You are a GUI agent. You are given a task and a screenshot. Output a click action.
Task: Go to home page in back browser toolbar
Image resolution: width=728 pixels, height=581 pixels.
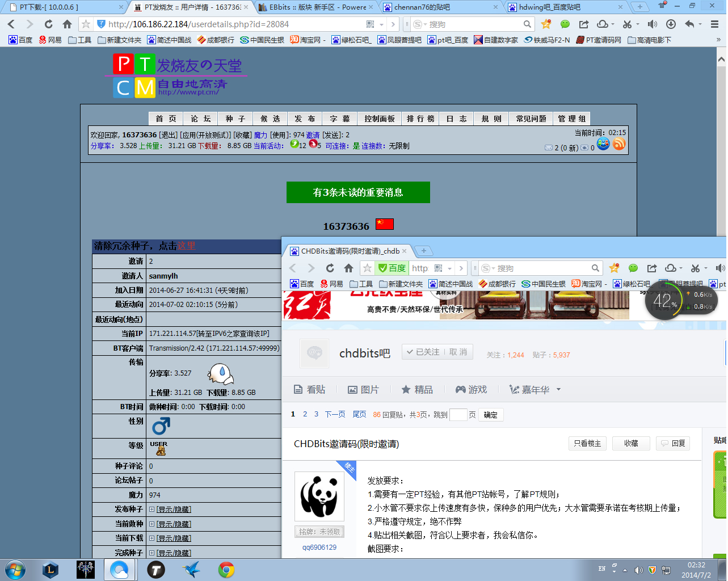(67, 24)
